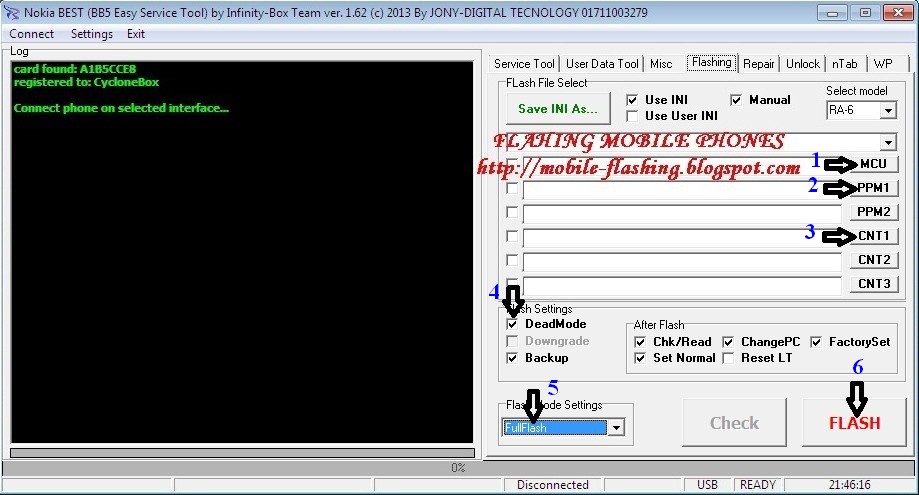Switch to the nTab tab

[845, 64]
